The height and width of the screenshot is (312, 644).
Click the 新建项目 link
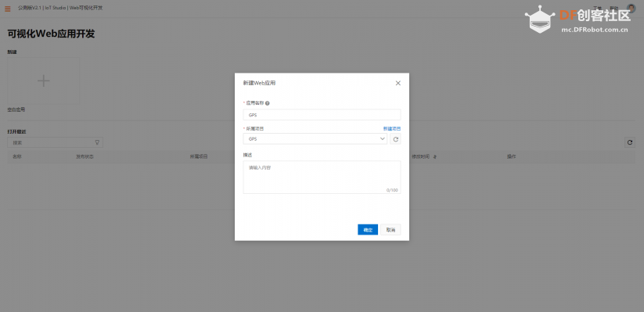point(392,128)
